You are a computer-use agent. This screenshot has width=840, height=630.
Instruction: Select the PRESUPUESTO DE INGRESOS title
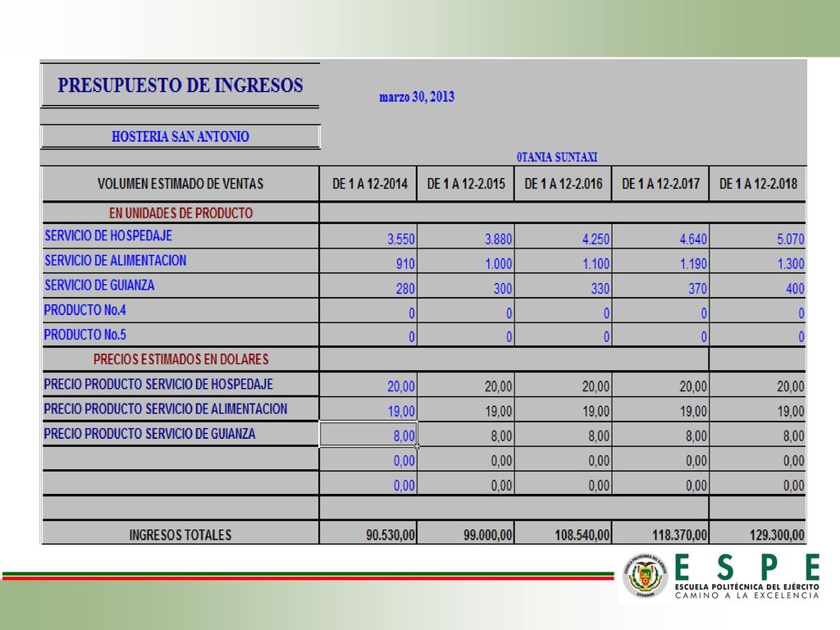coord(180,85)
